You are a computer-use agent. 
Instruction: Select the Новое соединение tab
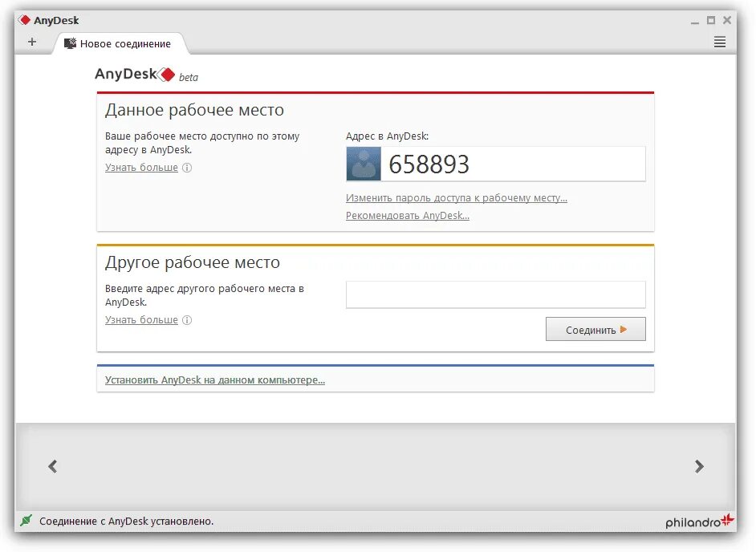click(x=124, y=44)
